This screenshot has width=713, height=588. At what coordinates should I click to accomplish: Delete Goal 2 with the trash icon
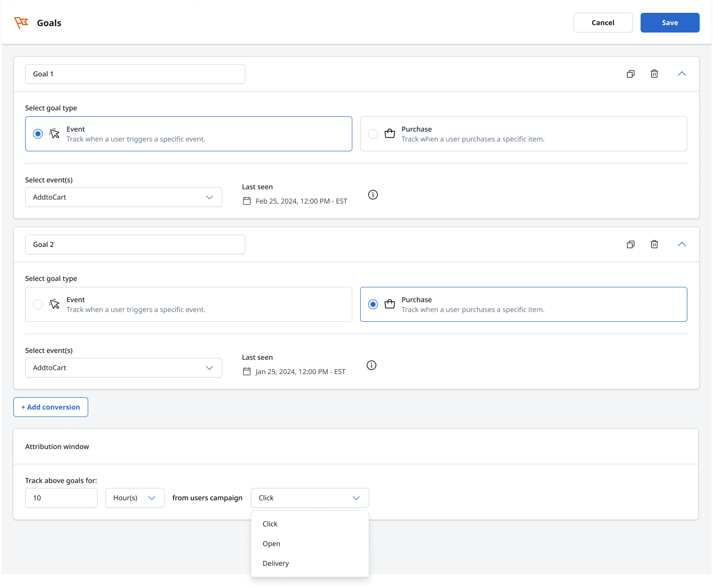(654, 244)
